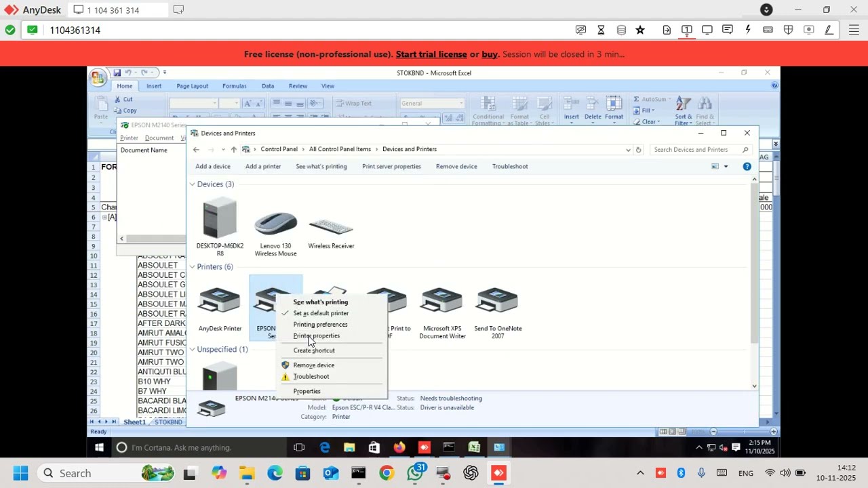
Task: Click the buy link in AnyDesk banner
Action: (490, 54)
